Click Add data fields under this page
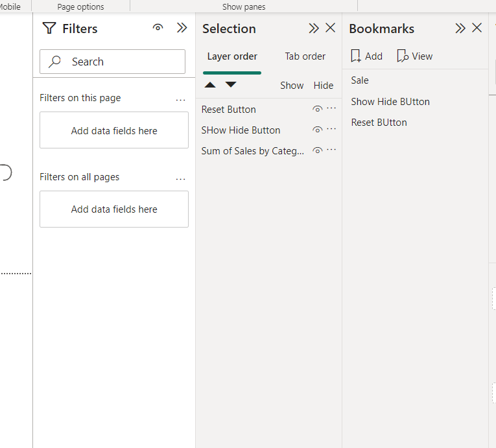This screenshot has width=496, height=448. coord(114,130)
